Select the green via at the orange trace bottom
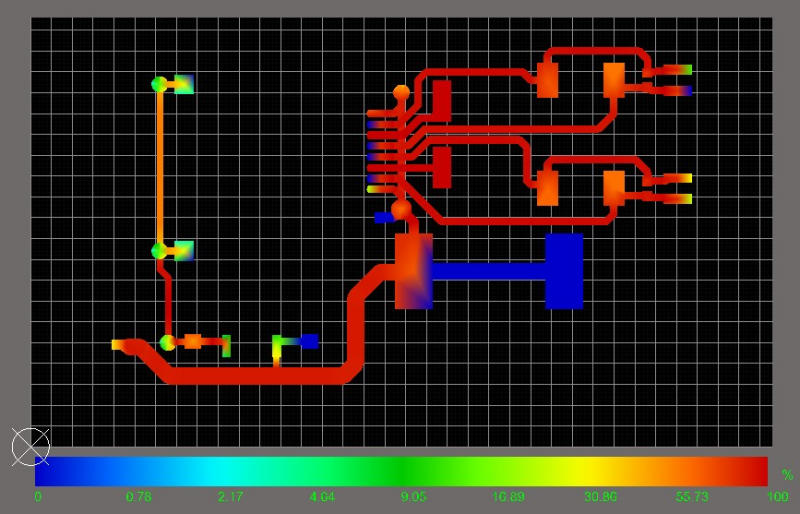Screen dimensions: 800x514 (x=159, y=251)
